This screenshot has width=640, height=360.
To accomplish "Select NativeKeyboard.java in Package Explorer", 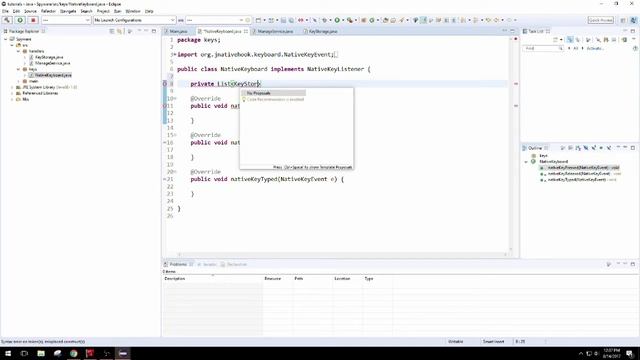I will click(50, 75).
